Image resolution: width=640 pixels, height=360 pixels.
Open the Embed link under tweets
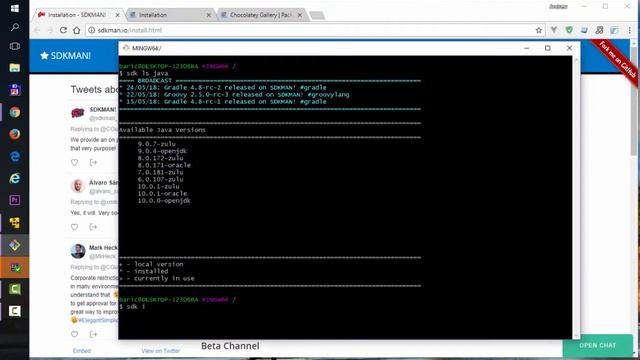point(82,351)
